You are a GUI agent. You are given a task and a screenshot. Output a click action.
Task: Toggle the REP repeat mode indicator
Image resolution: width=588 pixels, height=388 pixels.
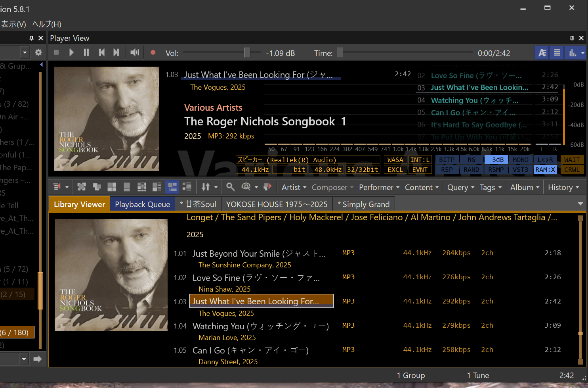447,170
